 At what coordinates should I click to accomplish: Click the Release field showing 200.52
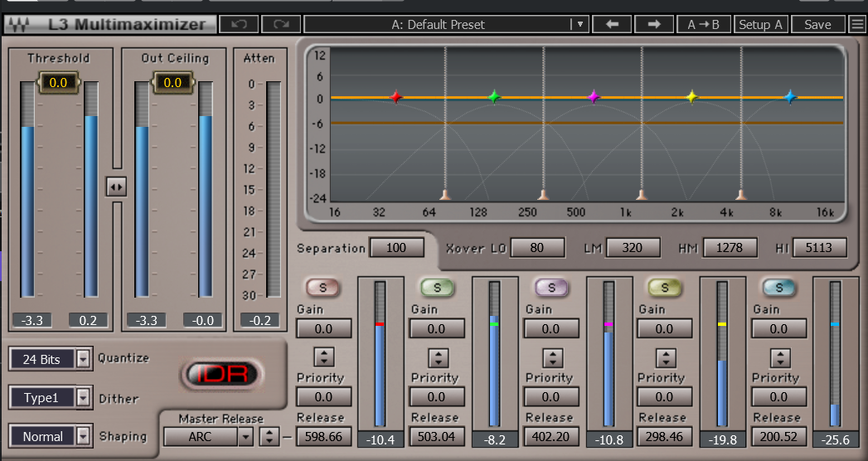coord(778,437)
